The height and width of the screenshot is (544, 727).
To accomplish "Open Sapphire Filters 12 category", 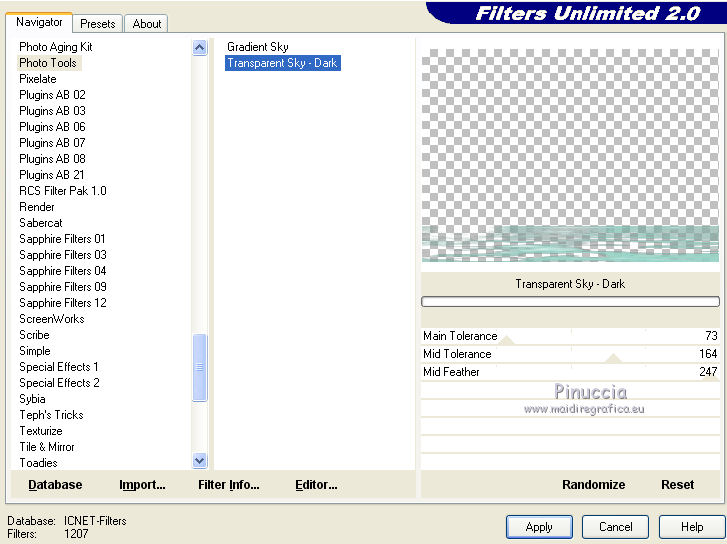I will point(63,303).
